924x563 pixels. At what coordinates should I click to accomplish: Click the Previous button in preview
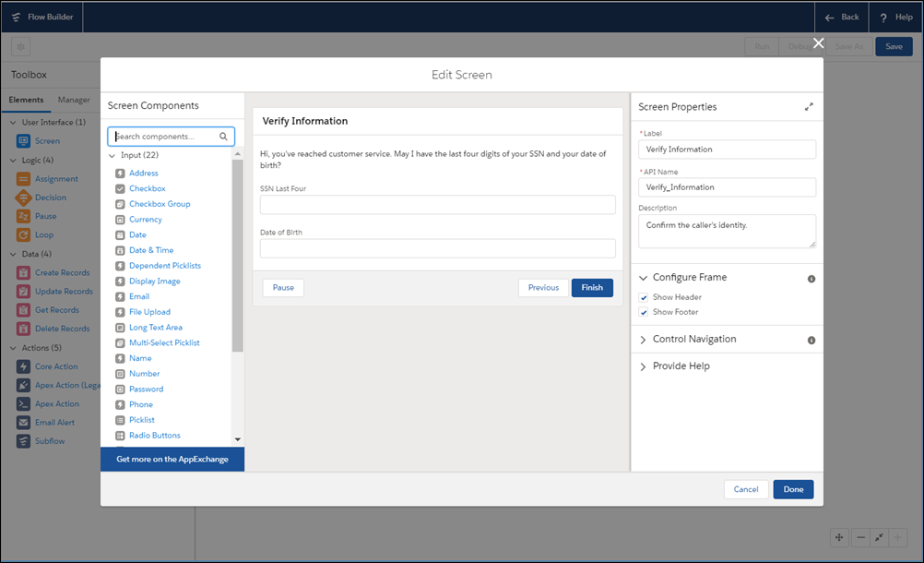click(543, 288)
